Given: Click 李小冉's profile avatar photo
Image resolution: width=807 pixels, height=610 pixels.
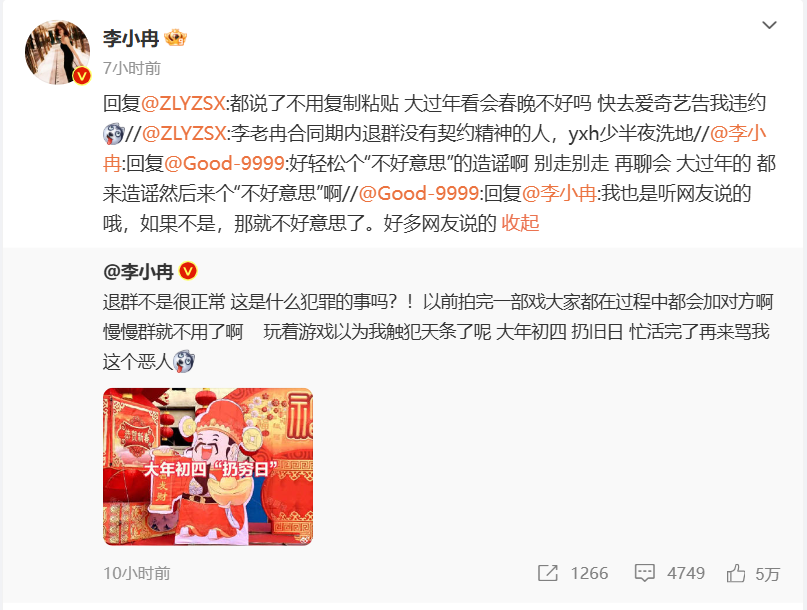Looking at the screenshot, I should point(57,52).
